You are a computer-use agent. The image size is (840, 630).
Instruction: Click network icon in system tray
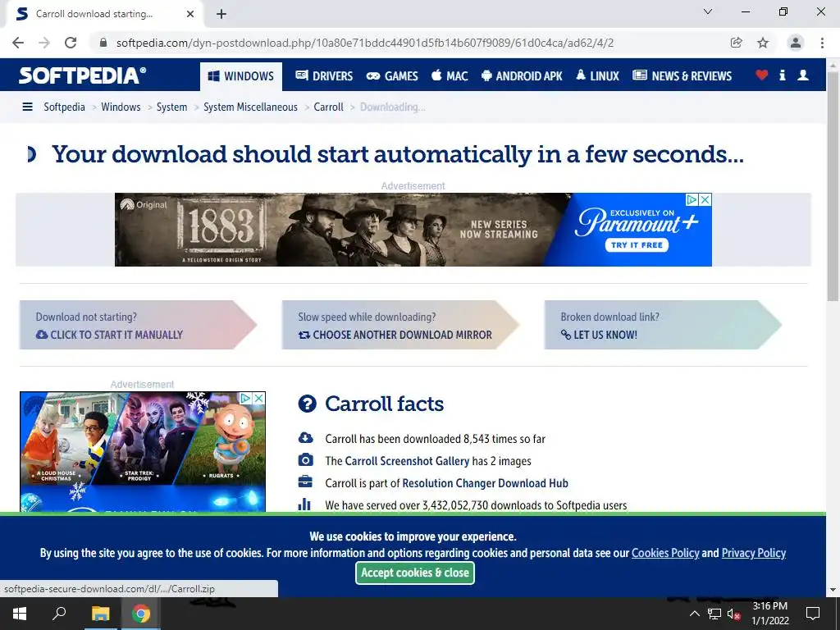point(714,614)
